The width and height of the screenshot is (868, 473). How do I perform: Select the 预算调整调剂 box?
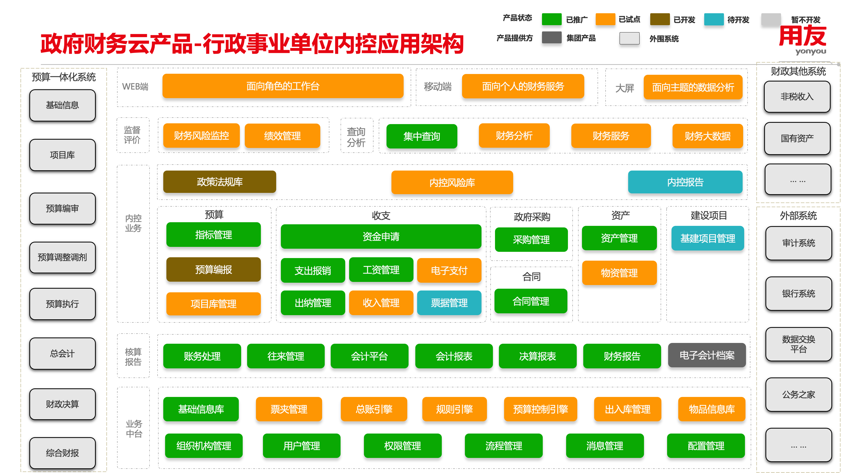pyautogui.click(x=62, y=257)
